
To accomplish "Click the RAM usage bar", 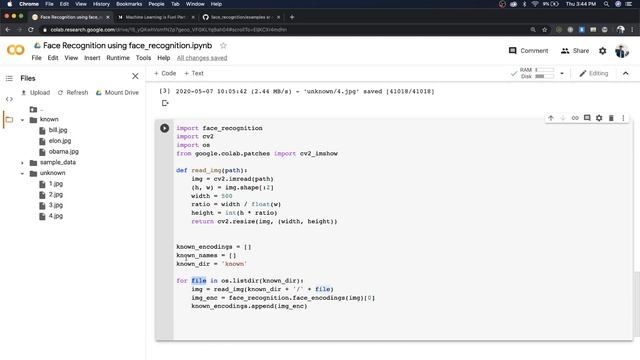I will point(544,70).
